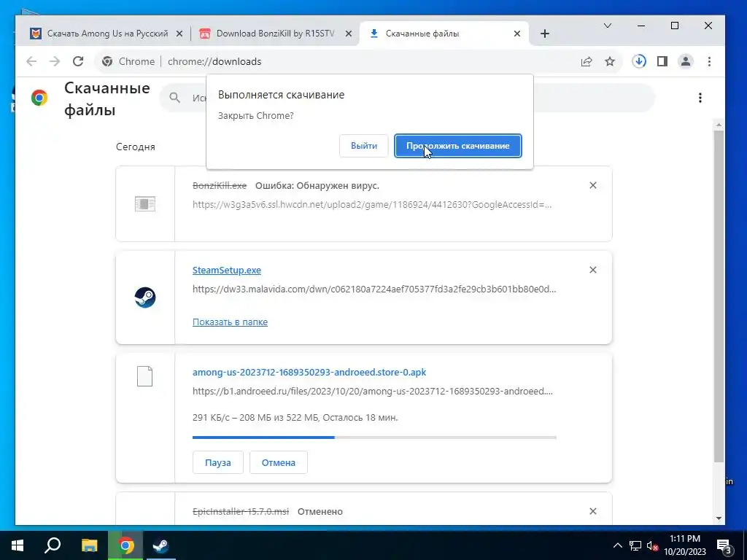This screenshot has height=560, width=747.
Task: Click the scrollbar down arrow
Action: (x=719, y=518)
